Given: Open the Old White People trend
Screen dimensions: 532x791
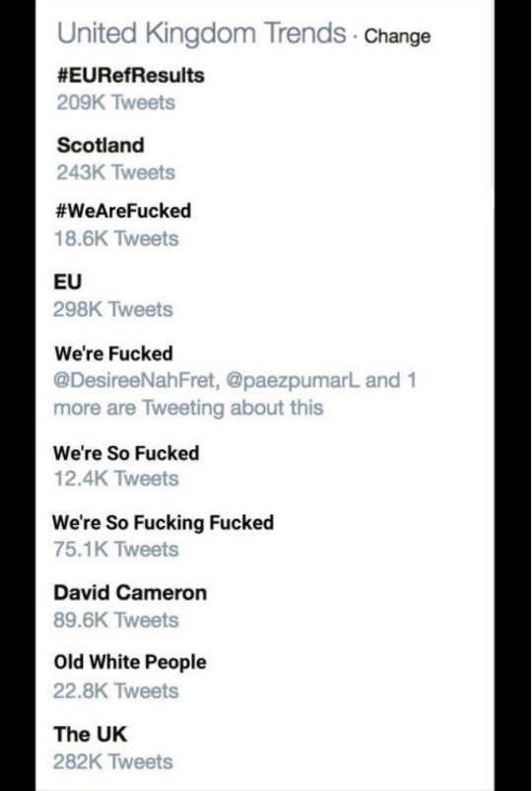Looking at the screenshot, I should [x=130, y=663].
